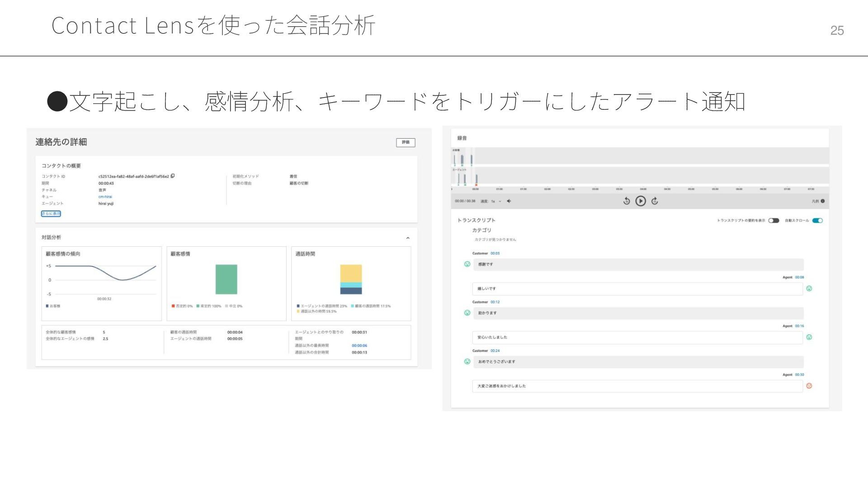The image size is (868, 488).
Task: Select the 感謝です transcript message
Action: tap(638, 264)
